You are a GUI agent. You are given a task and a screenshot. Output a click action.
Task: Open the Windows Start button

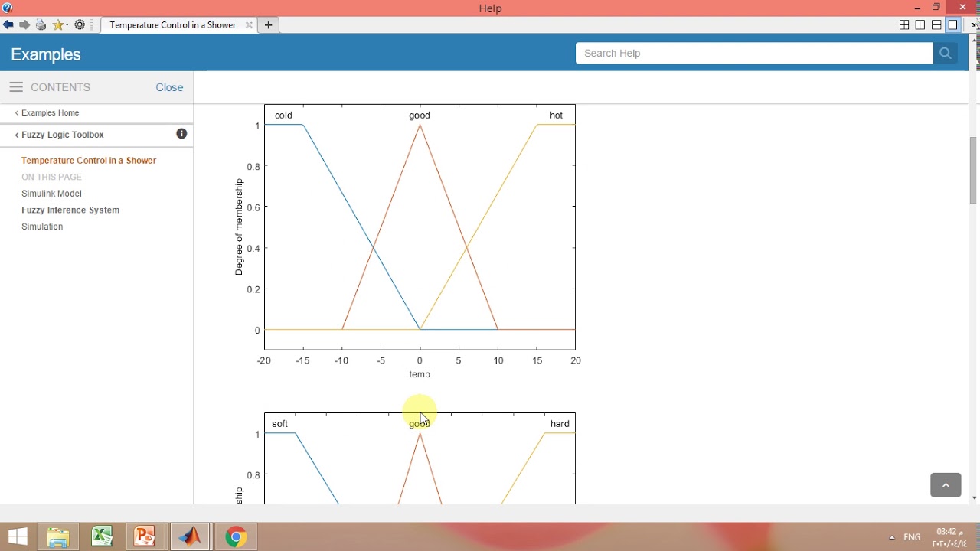tap(18, 536)
